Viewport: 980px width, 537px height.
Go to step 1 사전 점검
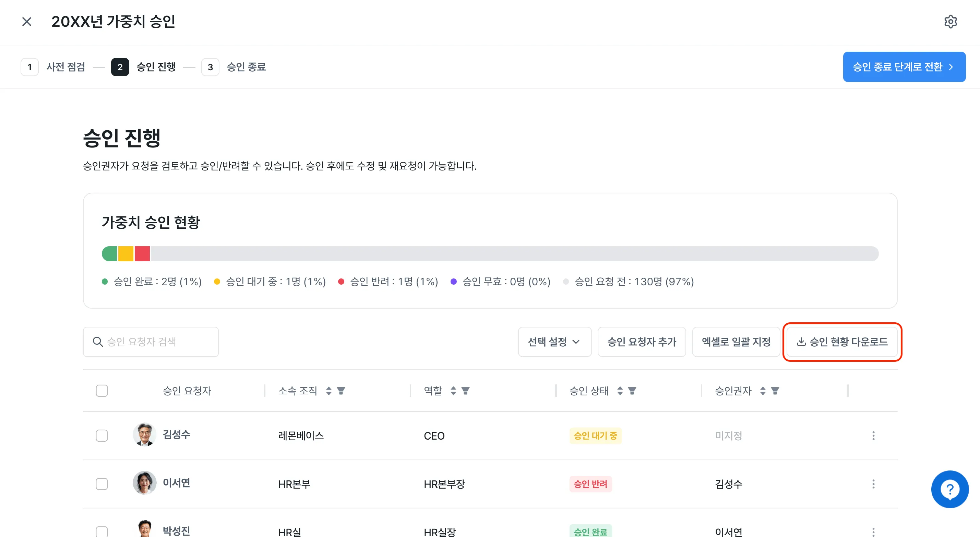tap(53, 67)
